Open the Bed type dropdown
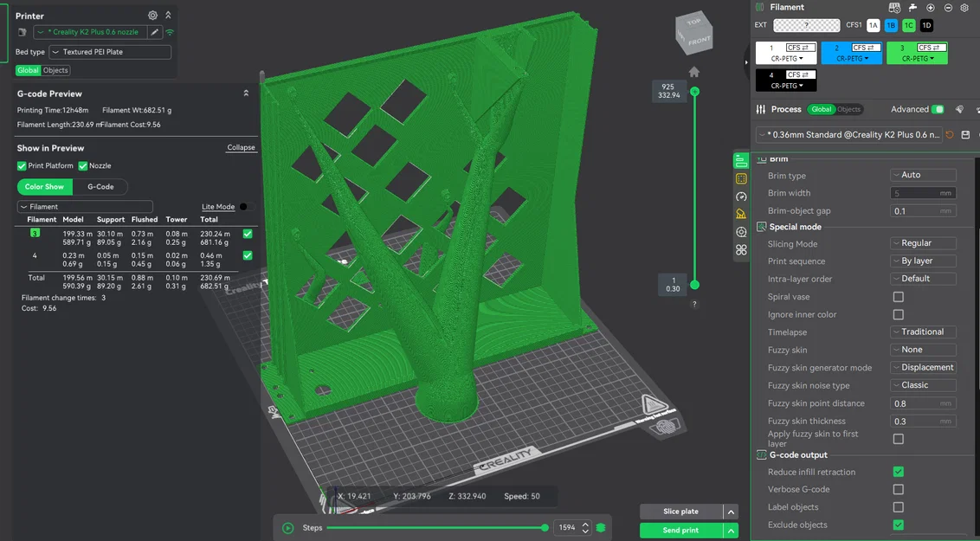This screenshot has height=541, width=980. [x=110, y=52]
